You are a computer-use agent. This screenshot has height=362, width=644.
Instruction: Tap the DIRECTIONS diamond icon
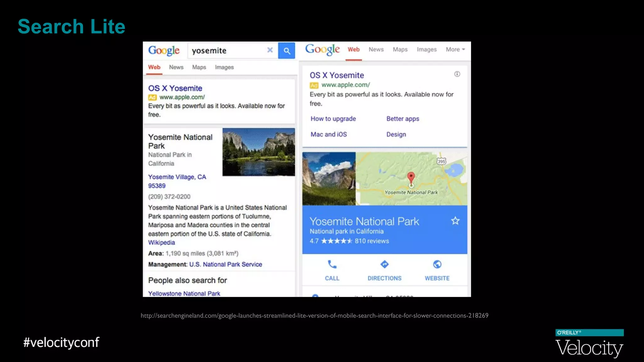click(385, 264)
